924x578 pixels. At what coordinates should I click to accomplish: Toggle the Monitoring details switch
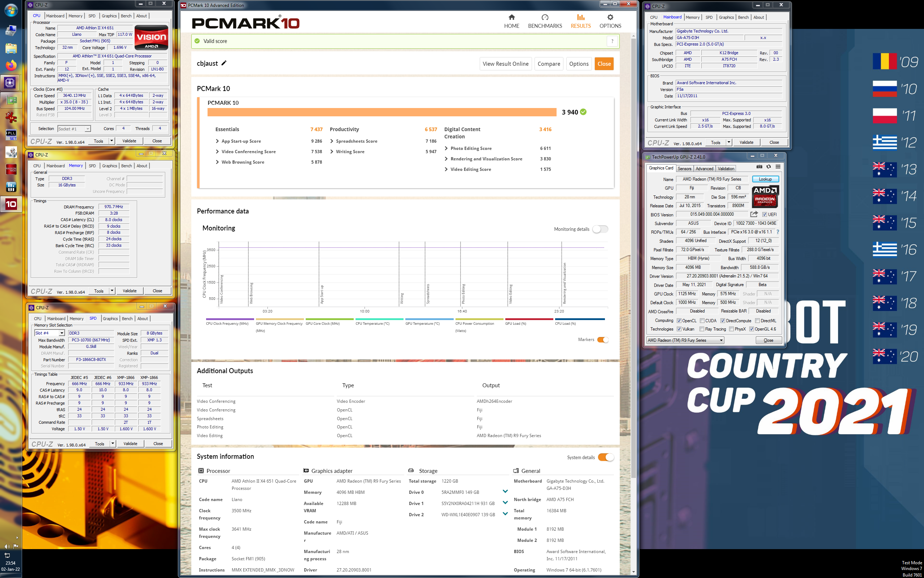[600, 229]
